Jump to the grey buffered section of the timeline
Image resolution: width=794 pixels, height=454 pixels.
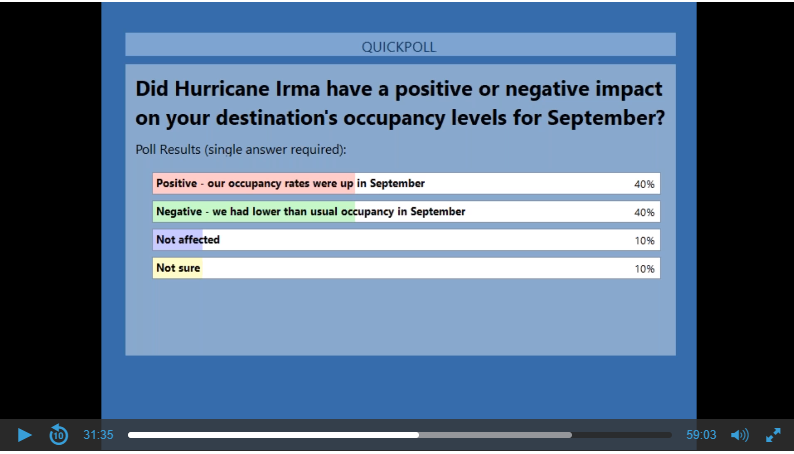click(x=495, y=435)
